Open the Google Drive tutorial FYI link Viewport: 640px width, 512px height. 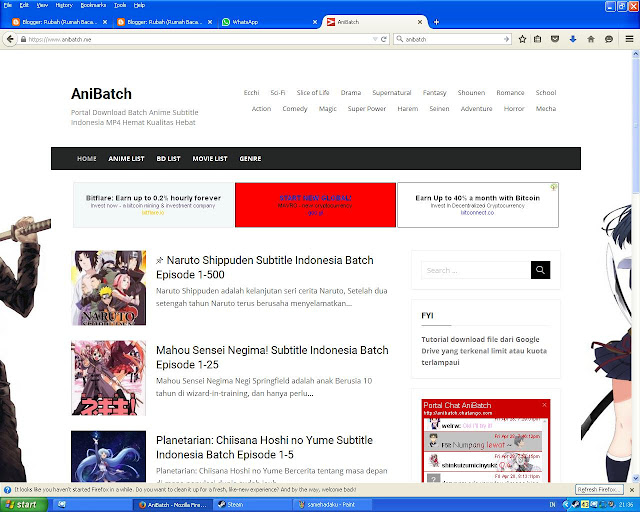(x=484, y=351)
